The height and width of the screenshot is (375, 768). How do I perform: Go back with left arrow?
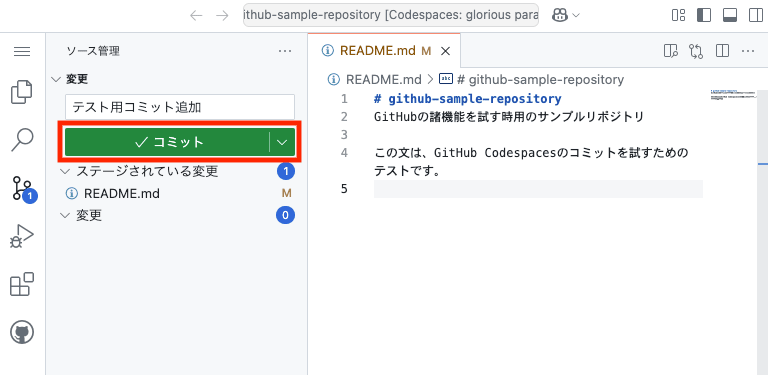(x=196, y=16)
